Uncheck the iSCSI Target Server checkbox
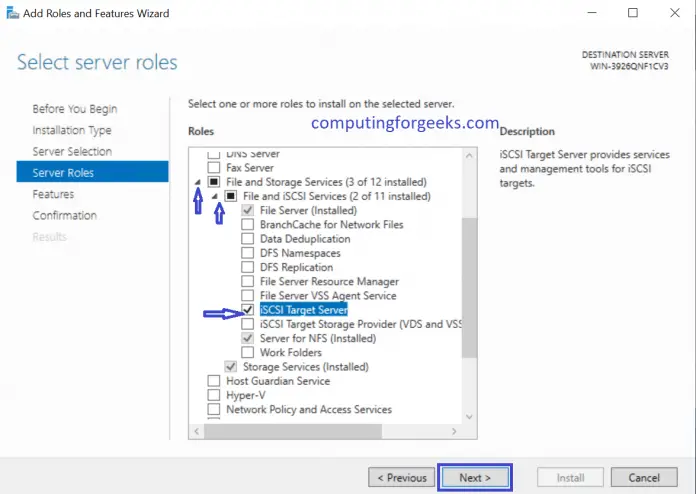Screen dimensions: 696x494 click(x=247, y=311)
